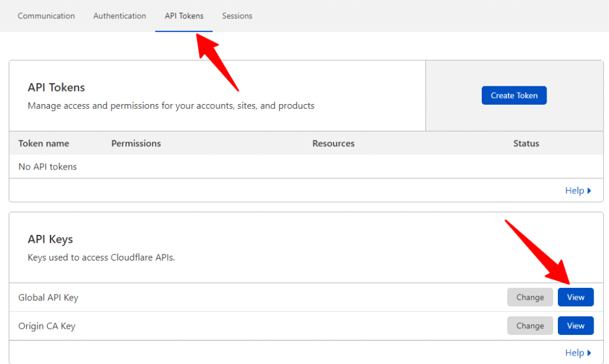Open the Authentication tab

point(120,16)
